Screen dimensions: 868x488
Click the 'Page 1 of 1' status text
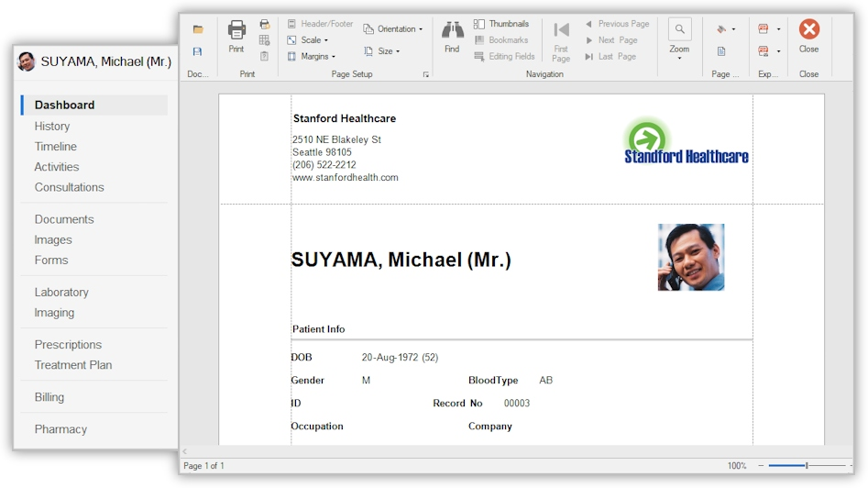pos(203,466)
